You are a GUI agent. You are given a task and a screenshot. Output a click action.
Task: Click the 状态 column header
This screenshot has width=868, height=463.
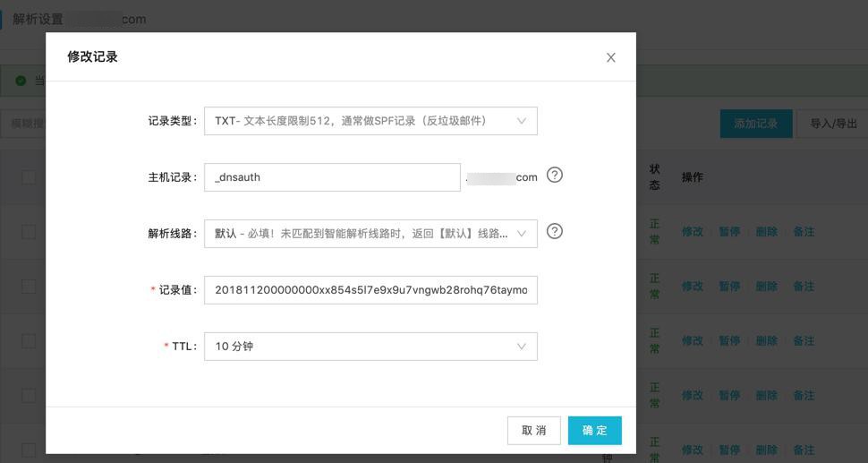coord(654,176)
